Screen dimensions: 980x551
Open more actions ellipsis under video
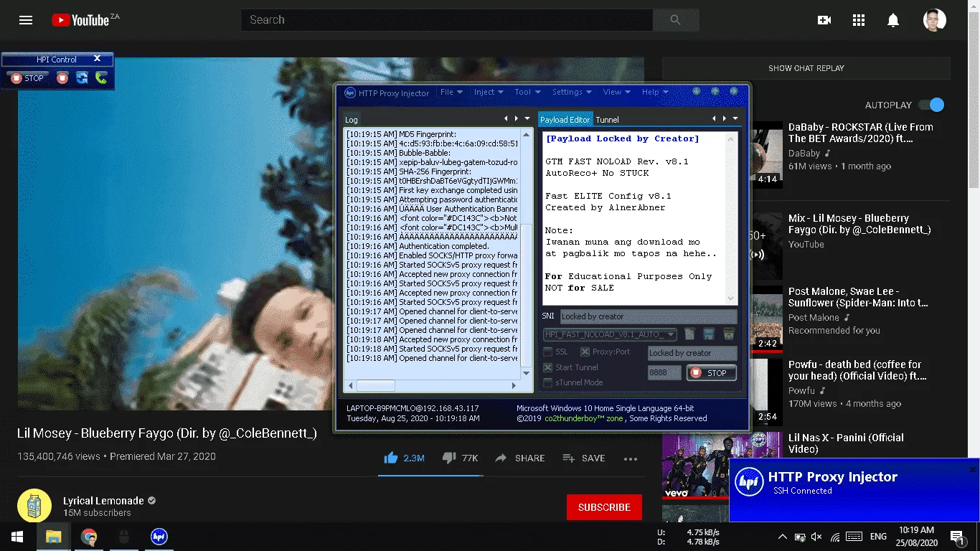click(631, 458)
